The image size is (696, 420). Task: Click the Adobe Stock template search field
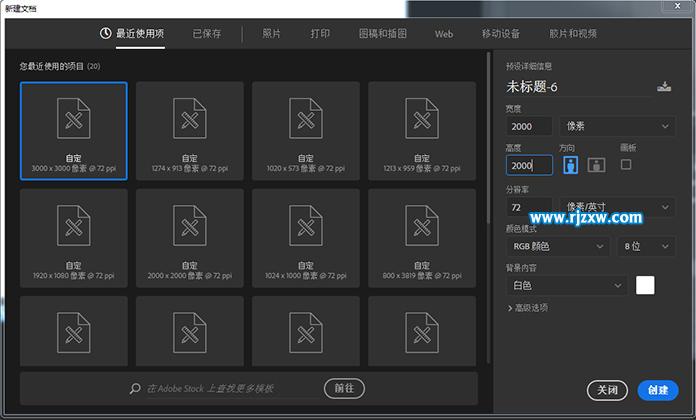tap(233, 388)
